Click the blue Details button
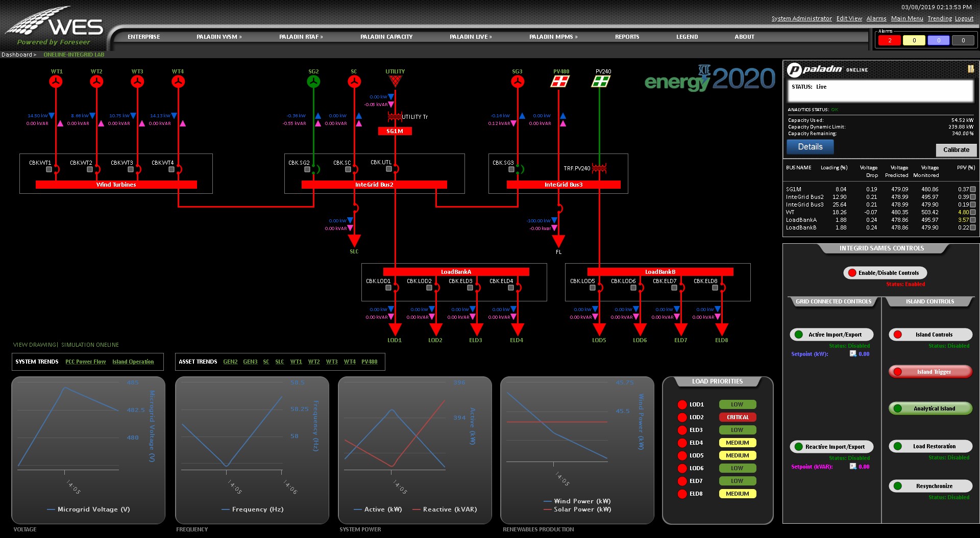Image resolution: width=980 pixels, height=538 pixels. click(x=810, y=147)
